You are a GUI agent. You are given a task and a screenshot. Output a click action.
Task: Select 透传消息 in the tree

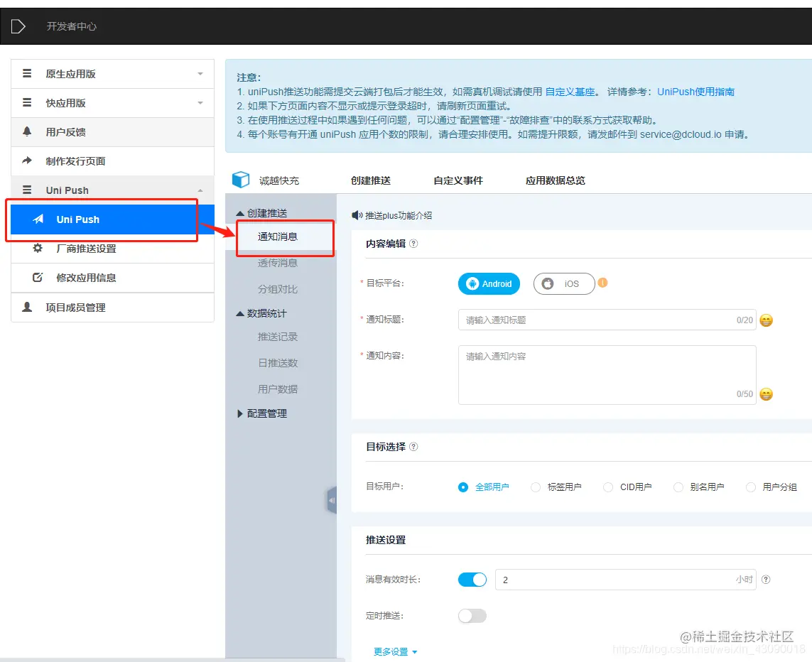click(278, 263)
